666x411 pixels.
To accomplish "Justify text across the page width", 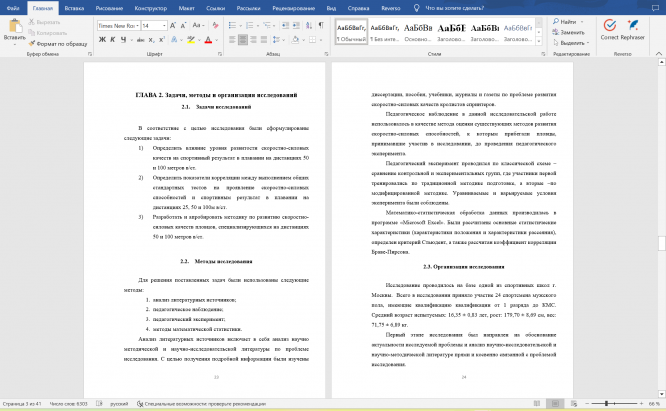I will 264,40.
